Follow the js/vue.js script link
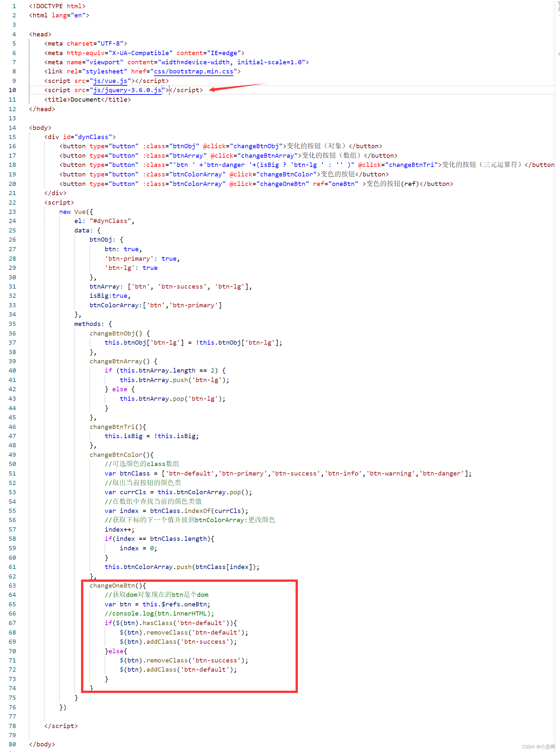 110,81
